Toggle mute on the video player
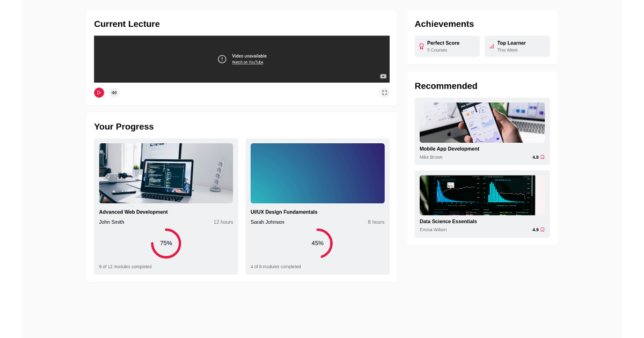The image size is (644, 338). click(x=114, y=92)
